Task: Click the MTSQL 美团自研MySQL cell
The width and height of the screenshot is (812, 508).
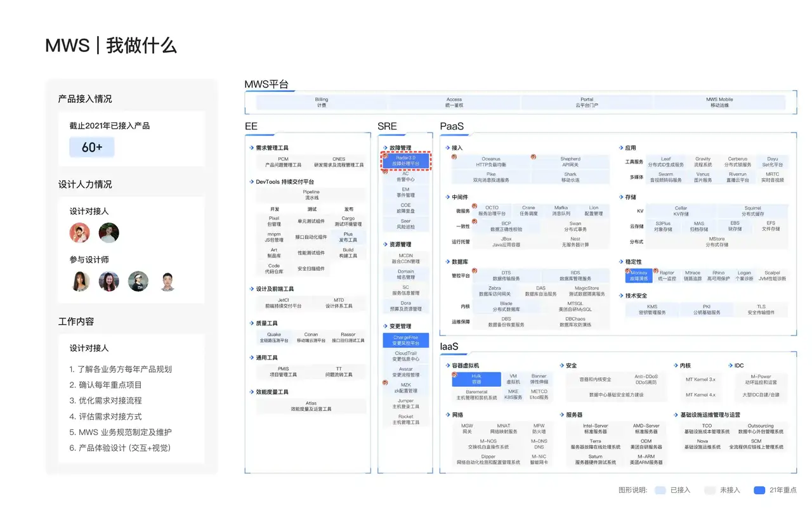Action: point(575,306)
